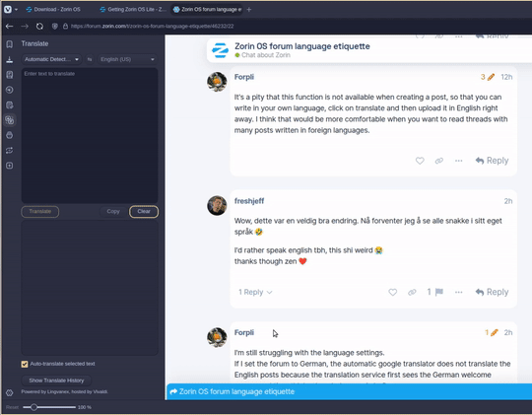Open the Vivaldi main menu icon
This screenshot has height=415, width=532.
(x=8, y=10)
